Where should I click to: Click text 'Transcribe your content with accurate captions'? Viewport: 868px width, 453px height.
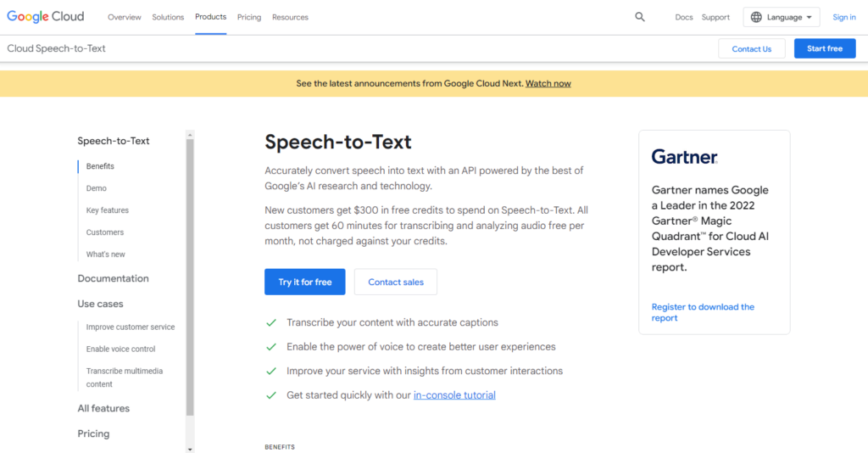point(392,322)
